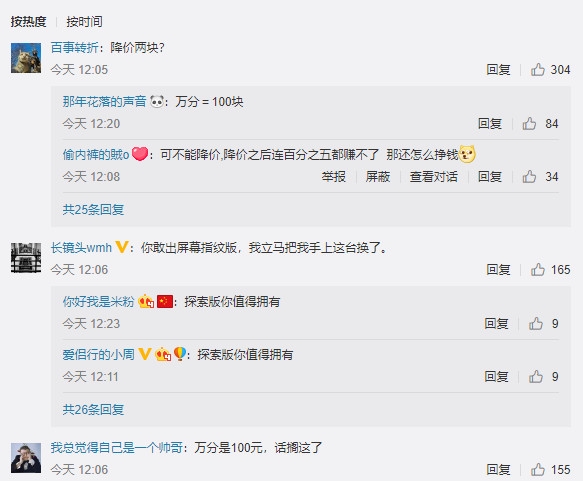The image size is (583, 481).
Task: Sort comments by 按时间
Action: pos(84,22)
